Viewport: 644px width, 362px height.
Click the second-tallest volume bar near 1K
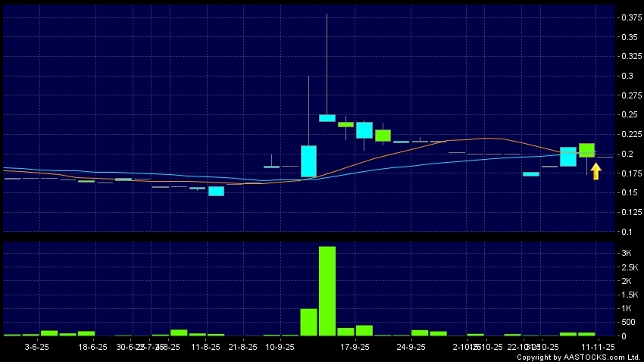pyautogui.click(x=308, y=322)
